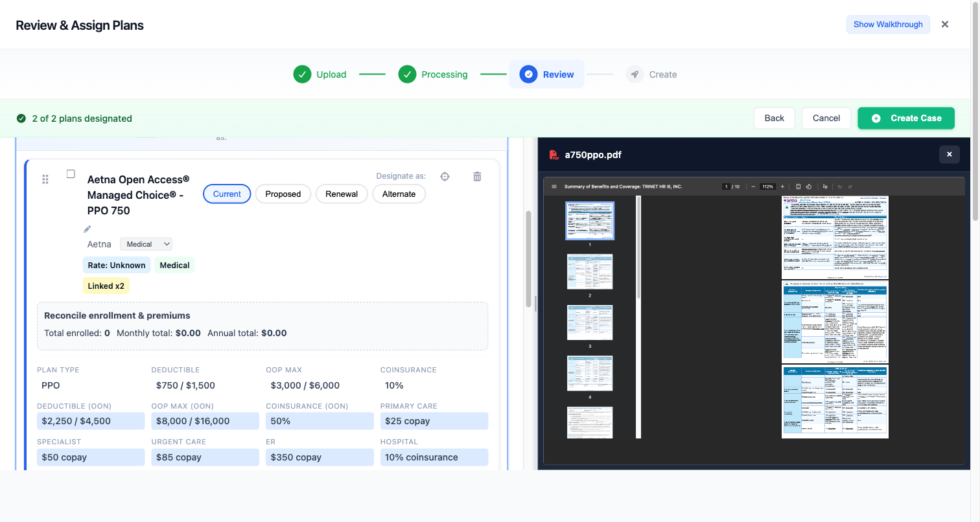Toggle the PDF viewer sidebar menu icon

(x=554, y=187)
